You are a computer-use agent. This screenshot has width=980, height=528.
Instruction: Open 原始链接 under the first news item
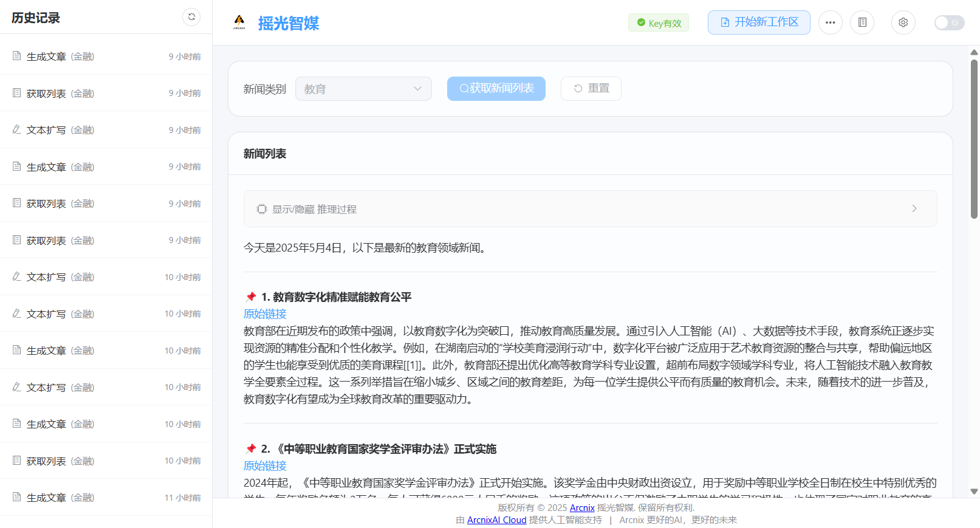click(x=265, y=314)
